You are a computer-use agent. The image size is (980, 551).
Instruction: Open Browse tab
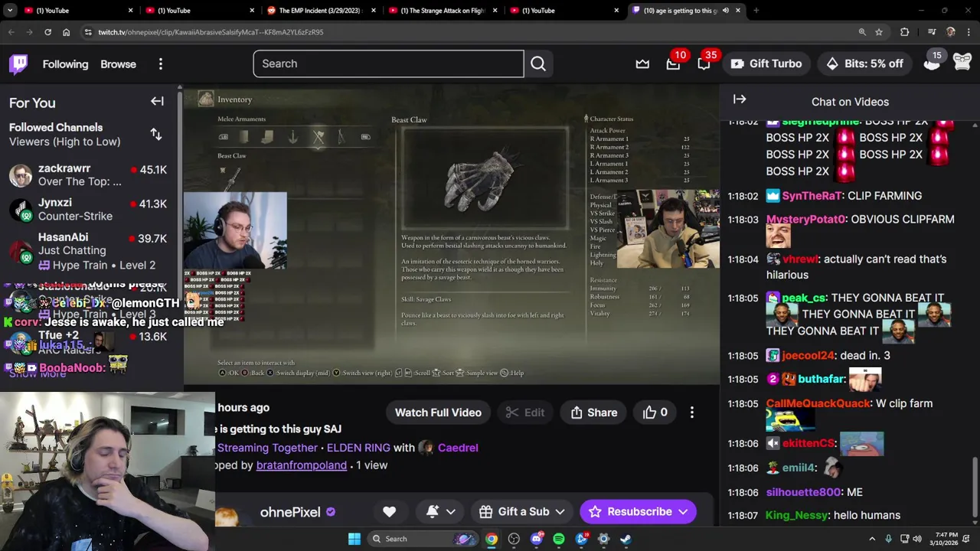(118, 64)
